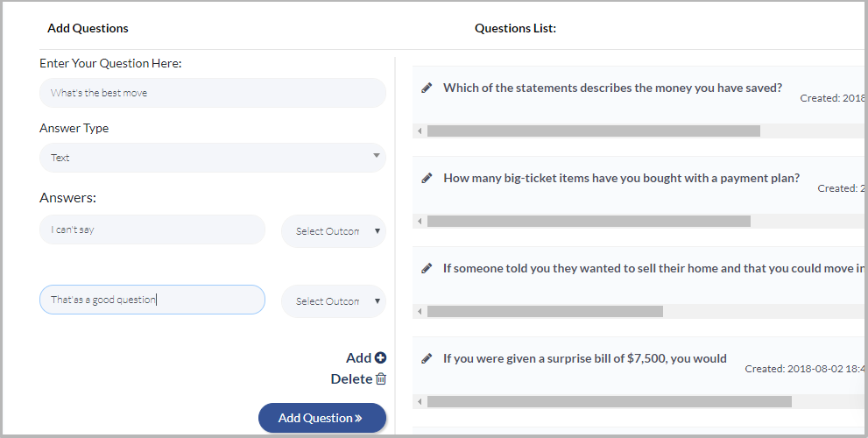
Task: Edit the surprise bill of $7,500 question
Action: (427, 358)
